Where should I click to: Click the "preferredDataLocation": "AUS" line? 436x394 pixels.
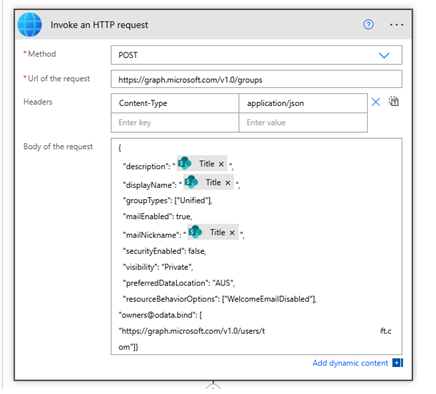(x=179, y=283)
